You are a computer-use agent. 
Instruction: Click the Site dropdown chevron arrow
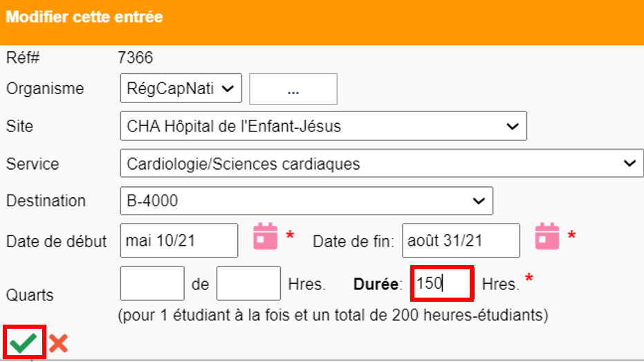click(512, 127)
